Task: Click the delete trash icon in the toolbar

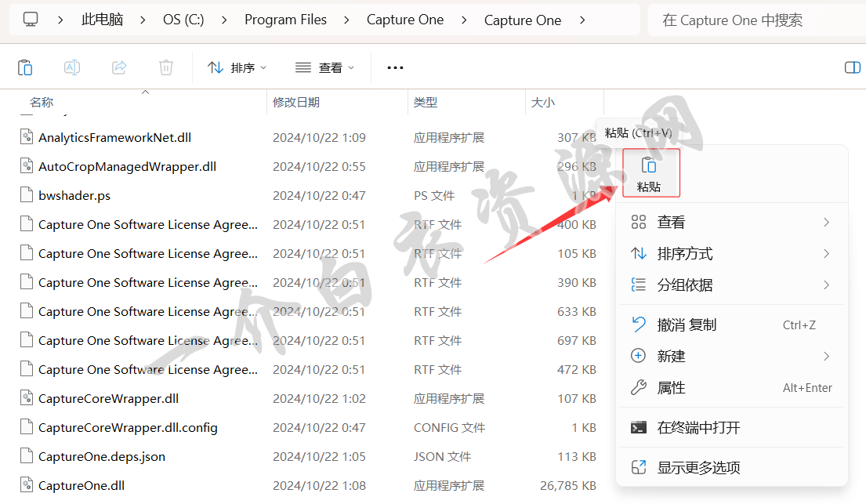Action: (x=165, y=67)
